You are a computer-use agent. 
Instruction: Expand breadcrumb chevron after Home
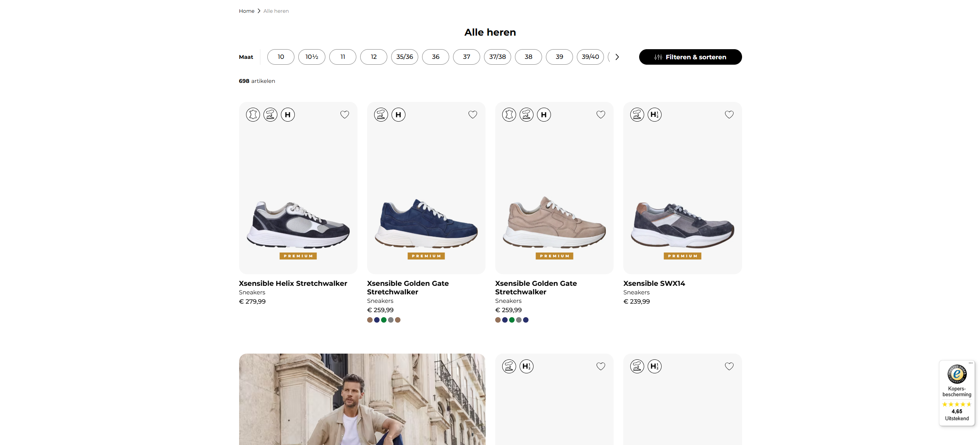pos(259,11)
